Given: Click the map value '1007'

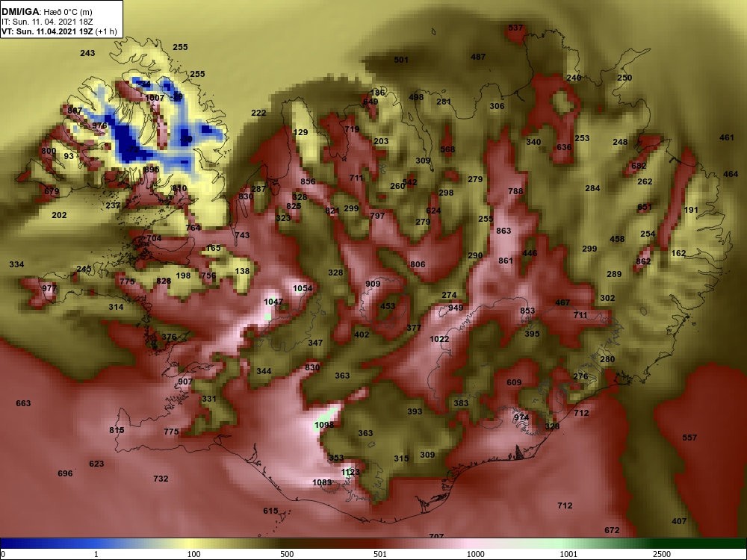Looking at the screenshot, I should point(155,98).
